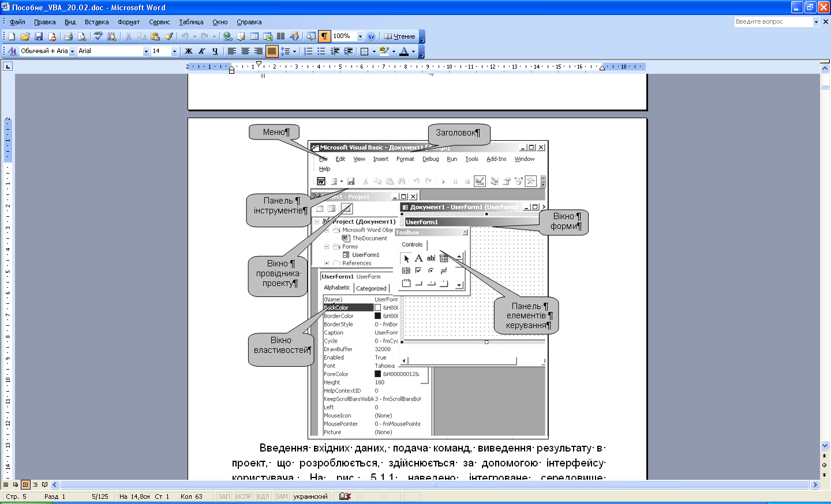Insert a Microsoft Excel worksheet
Viewport: 831px width, 504px height.
click(x=268, y=36)
